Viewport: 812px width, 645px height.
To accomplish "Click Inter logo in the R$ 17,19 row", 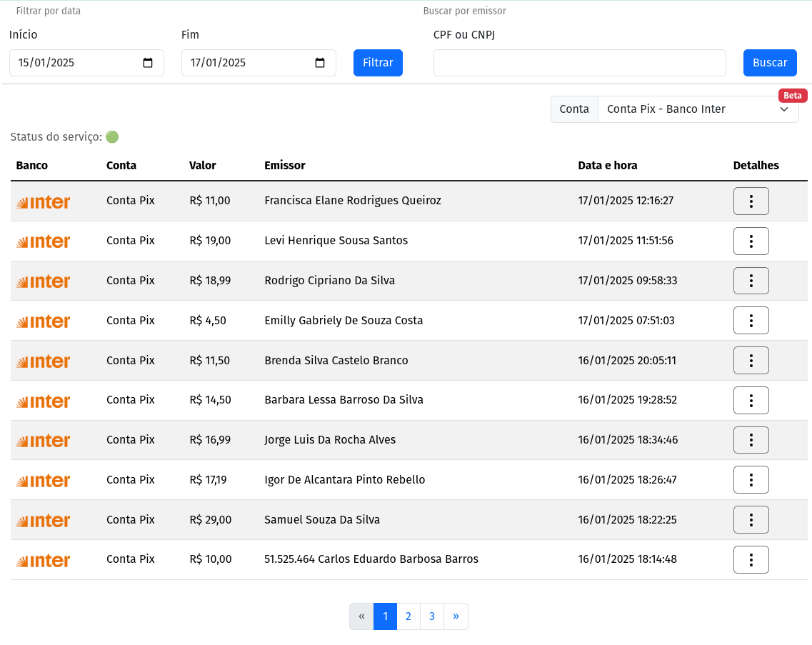I will 43,481.
